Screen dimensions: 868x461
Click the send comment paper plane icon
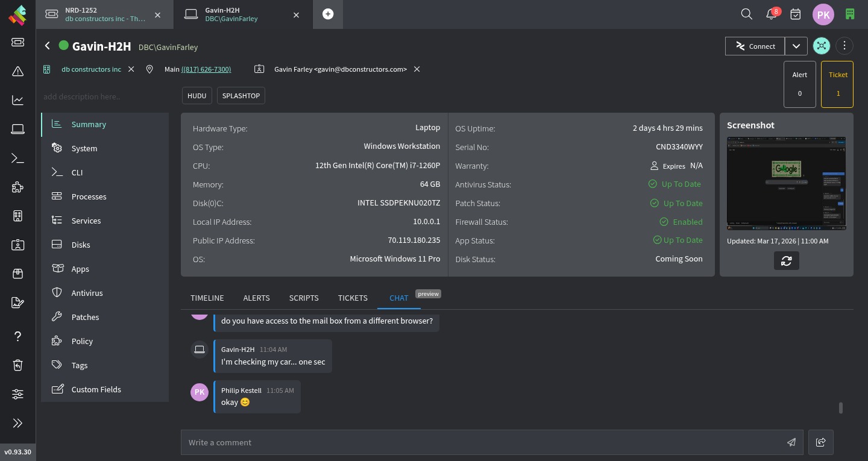pyautogui.click(x=791, y=442)
